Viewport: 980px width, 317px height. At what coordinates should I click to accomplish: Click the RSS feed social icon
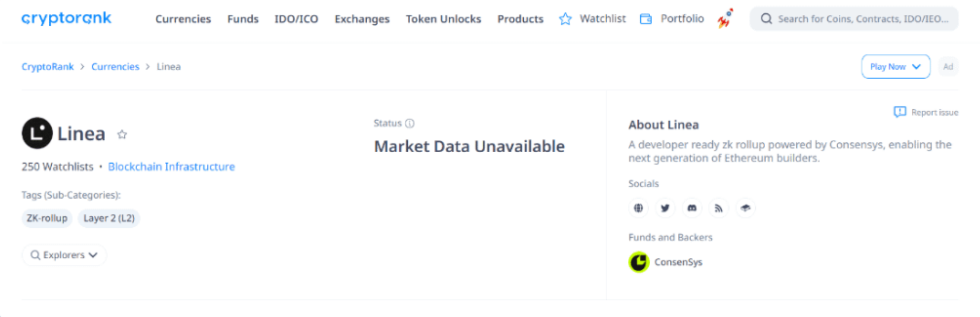click(718, 208)
